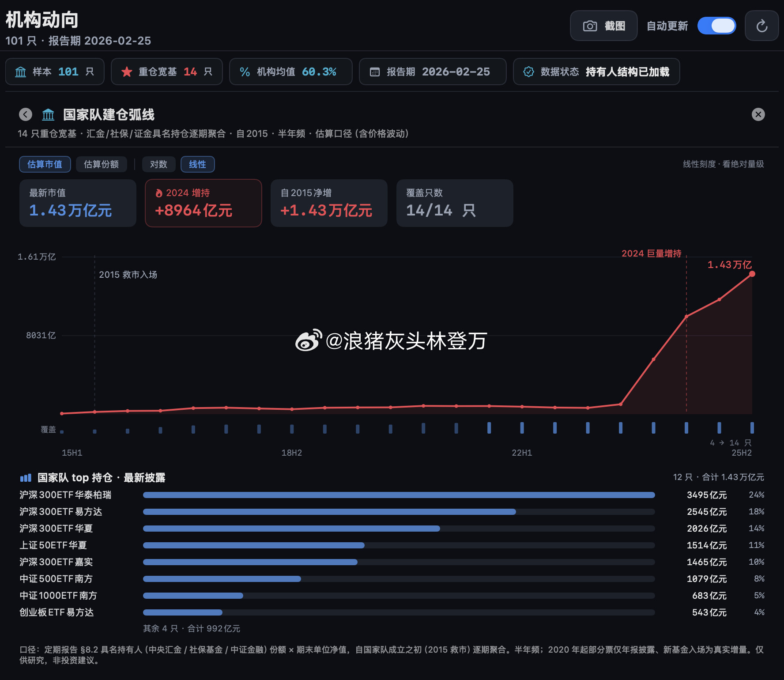Click the last 覆盖 coverage bar

pos(752,427)
